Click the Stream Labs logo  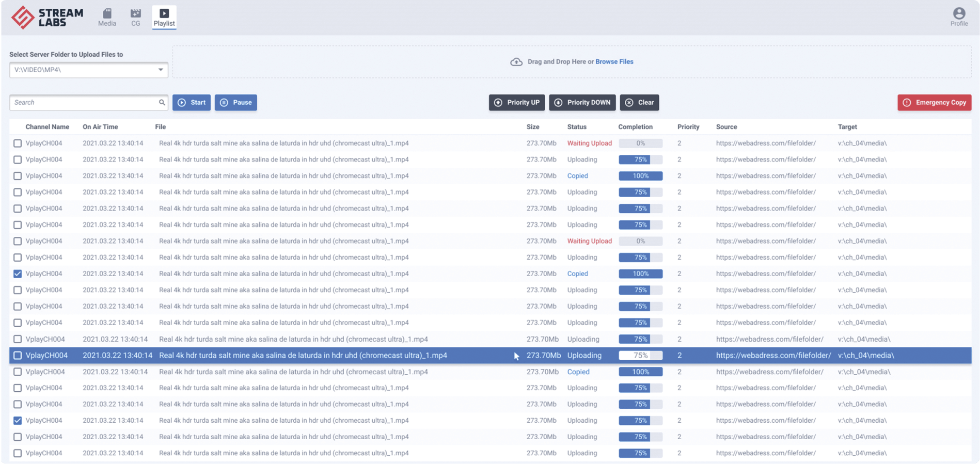[47, 17]
